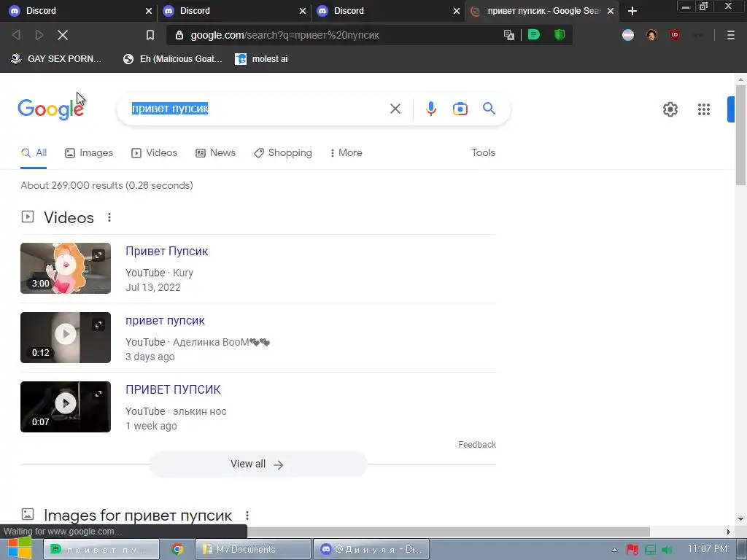This screenshot has width=747, height=560.
Task: Click the striped round toolbar icon
Action: 628,35
